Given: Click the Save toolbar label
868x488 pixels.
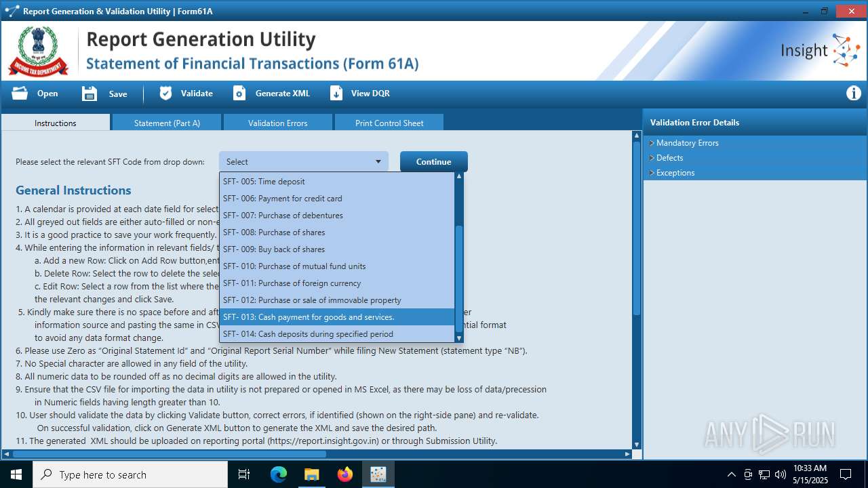Looking at the screenshot, I should [x=118, y=94].
